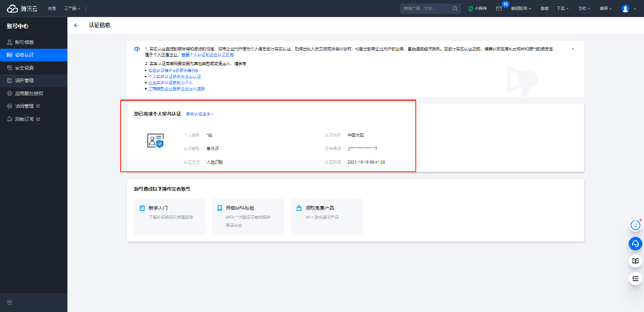Viewport: 644px width, 312px height.
Task: Open 查看个人认证和企业认证区别 link
Action: tap(207, 55)
